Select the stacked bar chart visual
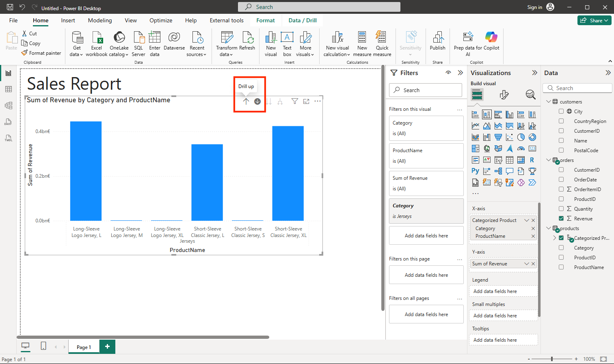This screenshot has width=614, height=364. click(x=476, y=114)
